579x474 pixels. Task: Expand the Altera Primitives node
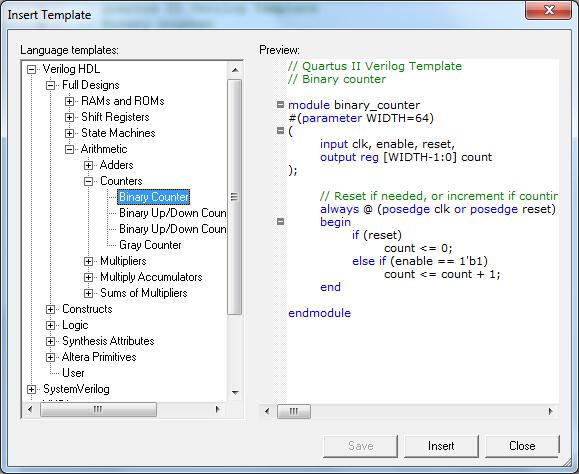tap(50, 357)
